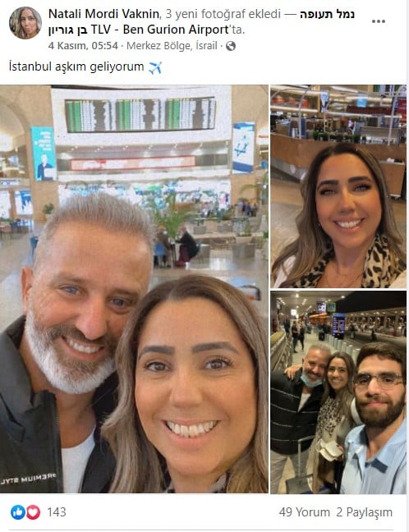The height and width of the screenshot is (532, 409).
Task: Open Natali Mordi Vaknin's profile
Action: click(103, 14)
